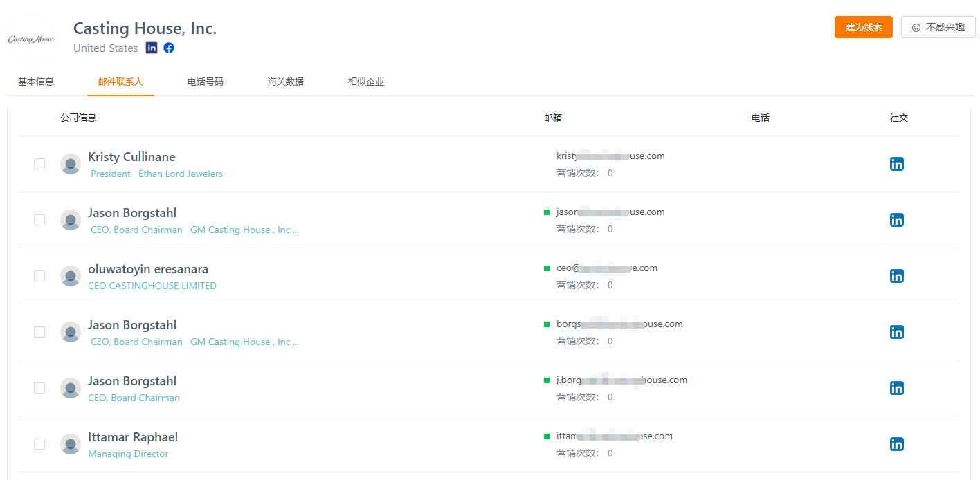Screen dimensions: 980x480
Task: Mark the company as 不感兴趣
Action: click(x=938, y=27)
